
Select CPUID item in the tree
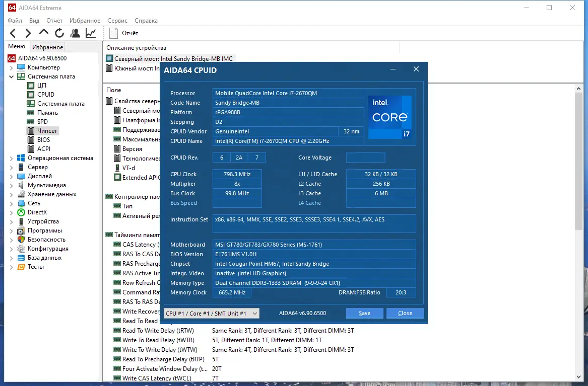[x=45, y=95]
